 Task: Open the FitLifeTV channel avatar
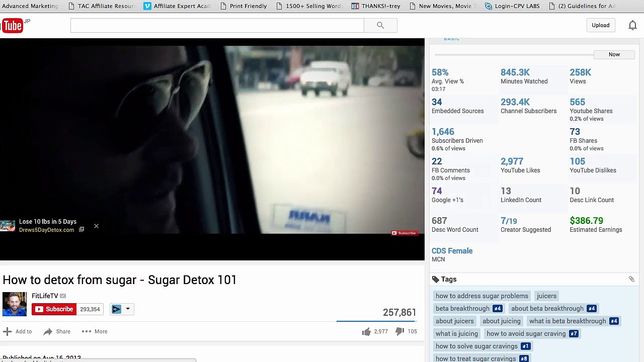pos(15,304)
